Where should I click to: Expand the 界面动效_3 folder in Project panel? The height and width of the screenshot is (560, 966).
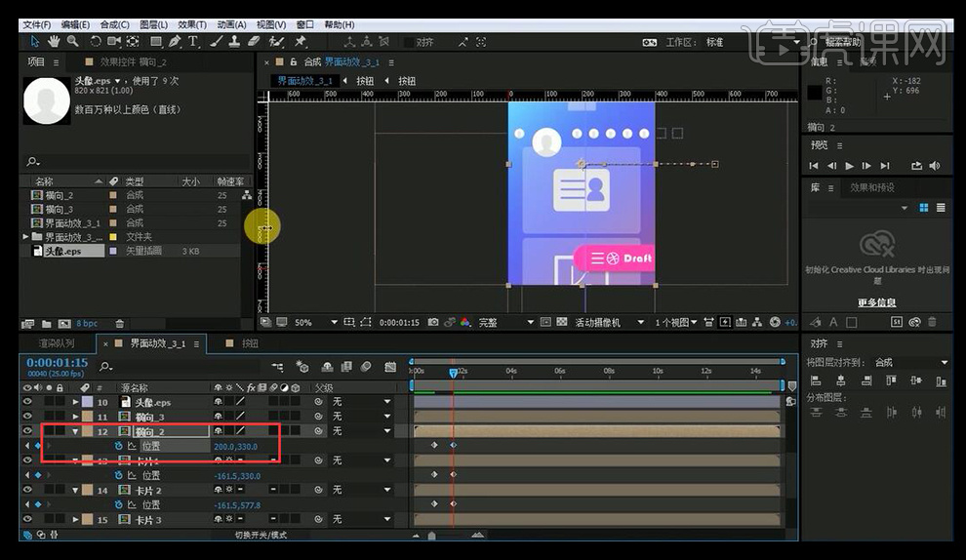point(26,236)
